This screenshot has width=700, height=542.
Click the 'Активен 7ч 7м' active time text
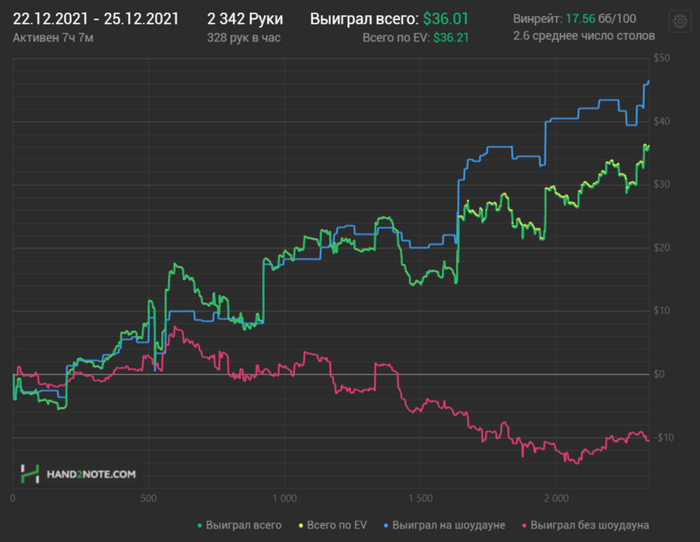click(x=53, y=38)
